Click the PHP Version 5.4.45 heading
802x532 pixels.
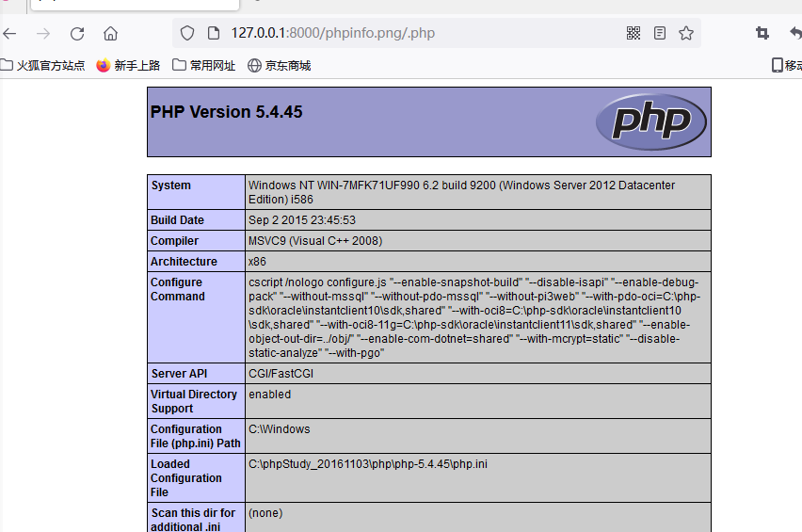coord(226,112)
